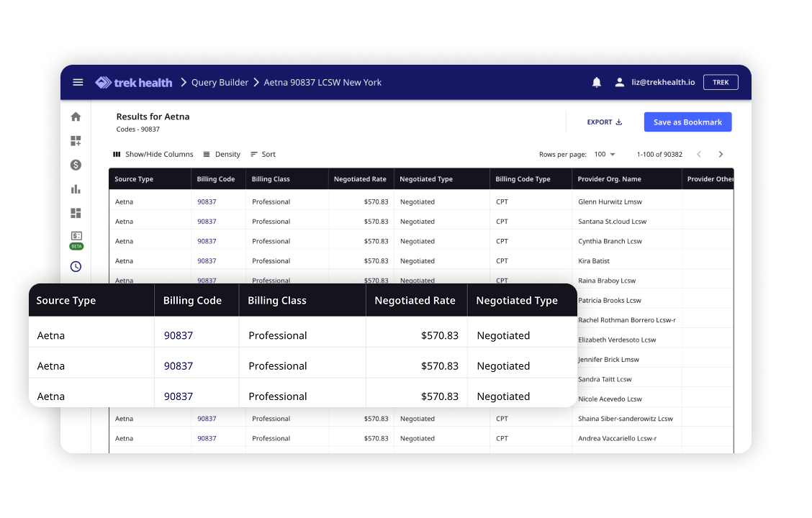The width and height of the screenshot is (812, 518).
Task: Click the Trek Health logo
Action: coord(134,82)
